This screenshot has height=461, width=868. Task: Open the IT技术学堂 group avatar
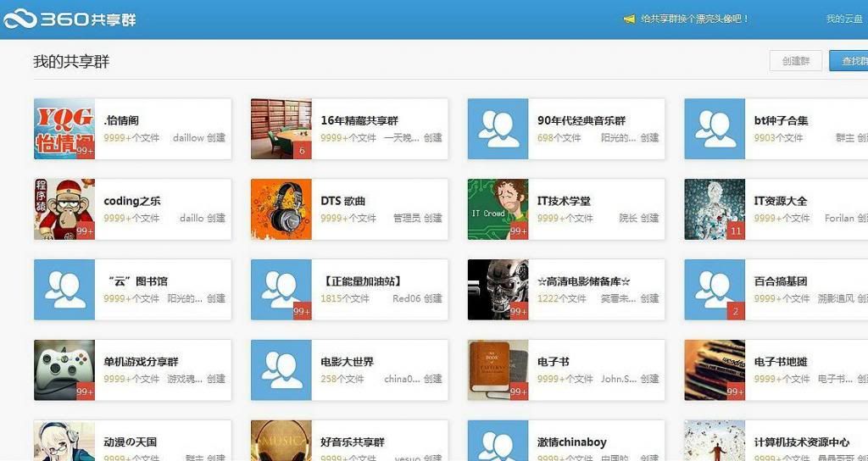click(498, 209)
